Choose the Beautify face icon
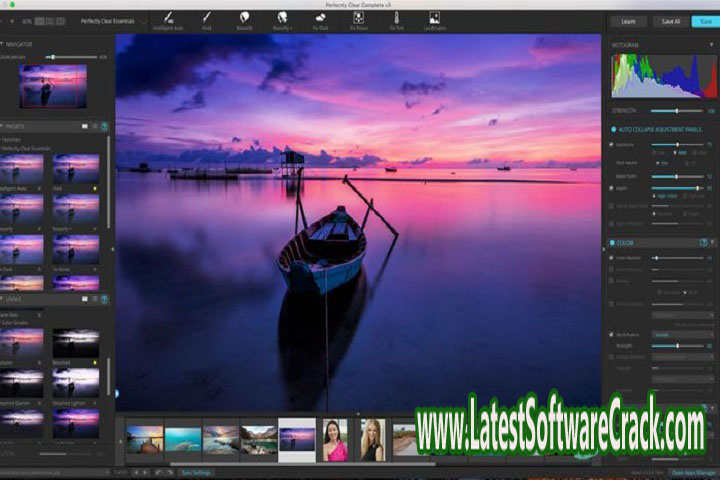The width and height of the screenshot is (720, 480). tap(245, 17)
